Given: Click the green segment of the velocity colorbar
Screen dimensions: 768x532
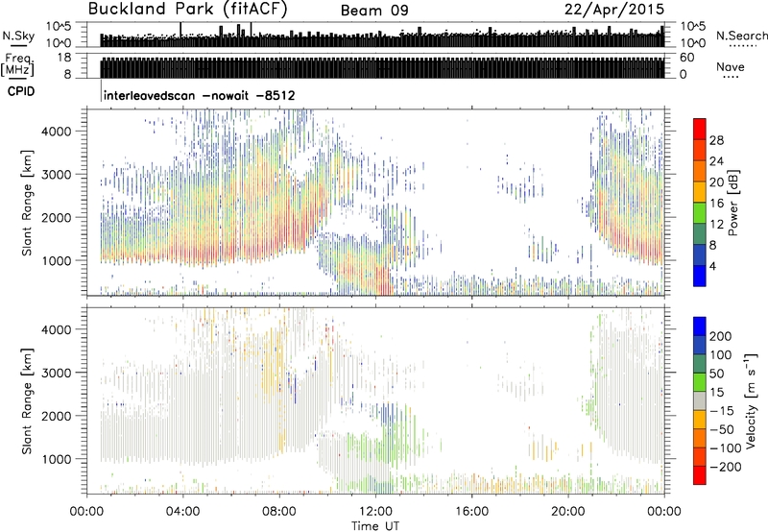Looking at the screenshot, I should (700, 382).
